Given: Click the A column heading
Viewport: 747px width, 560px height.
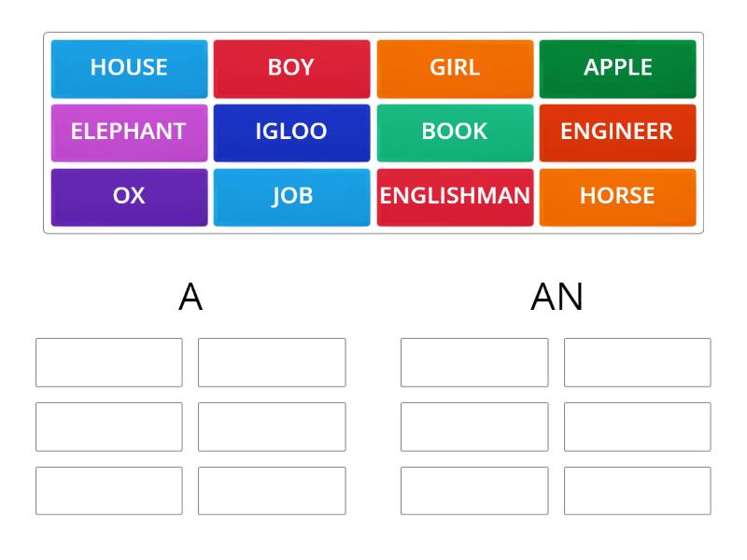Looking at the screenshot, I should point(190,295).
